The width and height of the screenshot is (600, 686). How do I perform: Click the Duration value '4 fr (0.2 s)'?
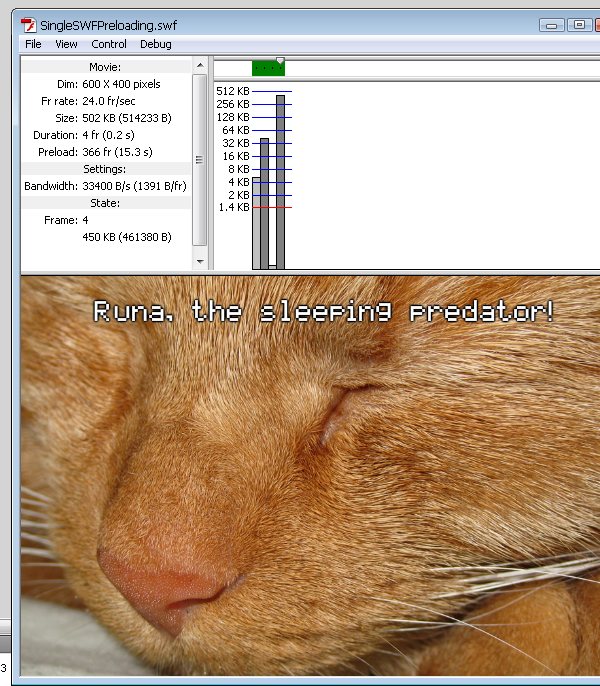click(x=109, y=135)
